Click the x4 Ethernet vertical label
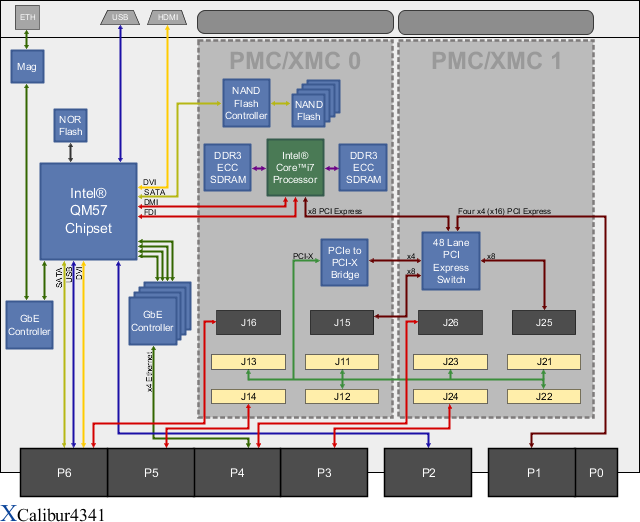 pos(150,371)
